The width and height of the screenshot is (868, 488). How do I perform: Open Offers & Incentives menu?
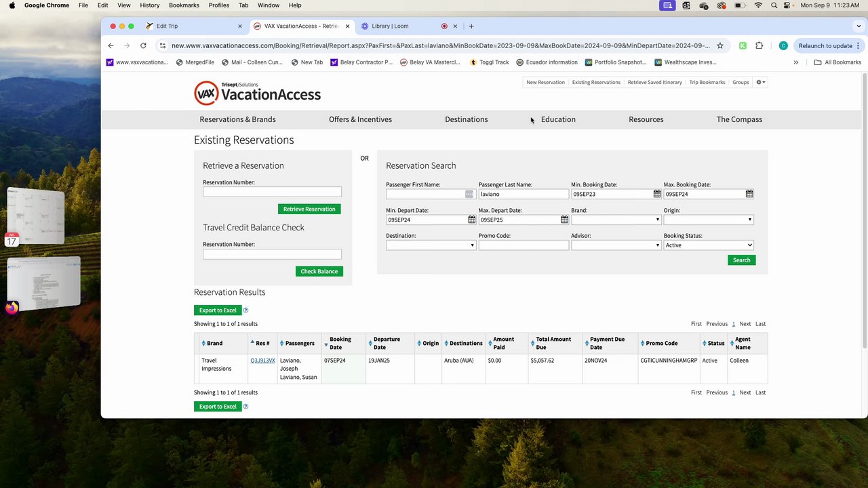tap(360, 119)
